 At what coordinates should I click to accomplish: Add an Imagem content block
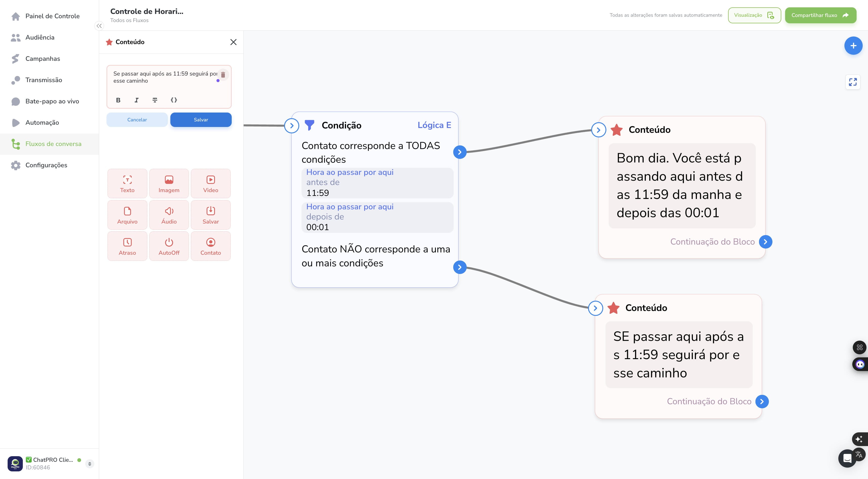click(x=169, y=183)
